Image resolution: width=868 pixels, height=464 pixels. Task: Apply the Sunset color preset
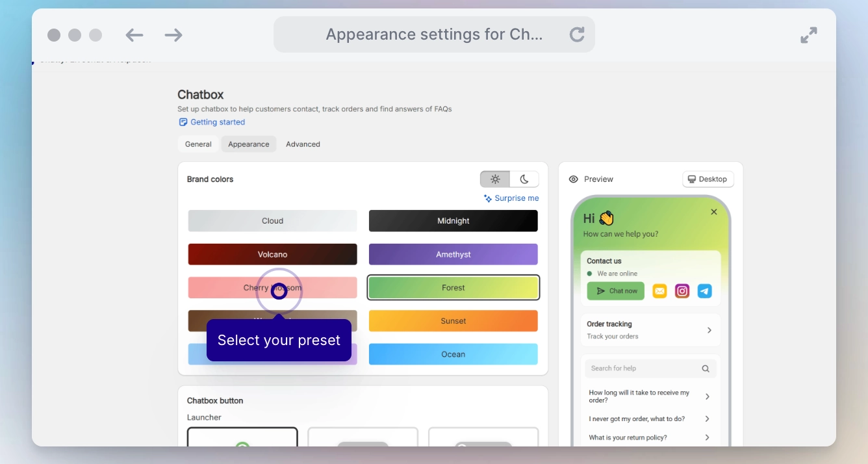click(453, 321)
